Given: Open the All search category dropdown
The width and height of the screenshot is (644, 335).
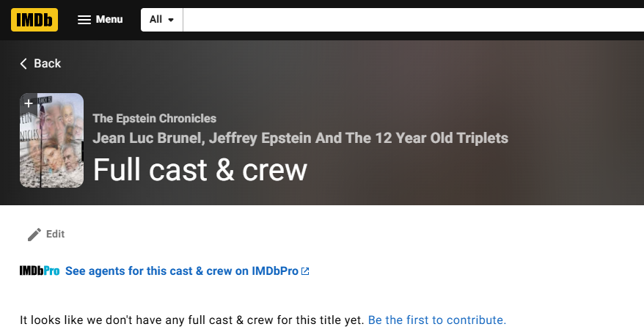Looking at the screenshot, I should 162,20.
